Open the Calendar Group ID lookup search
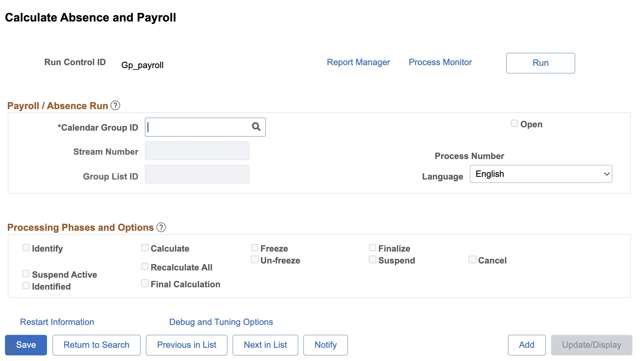This screenshot has width=644, height=361. [256, 127]
